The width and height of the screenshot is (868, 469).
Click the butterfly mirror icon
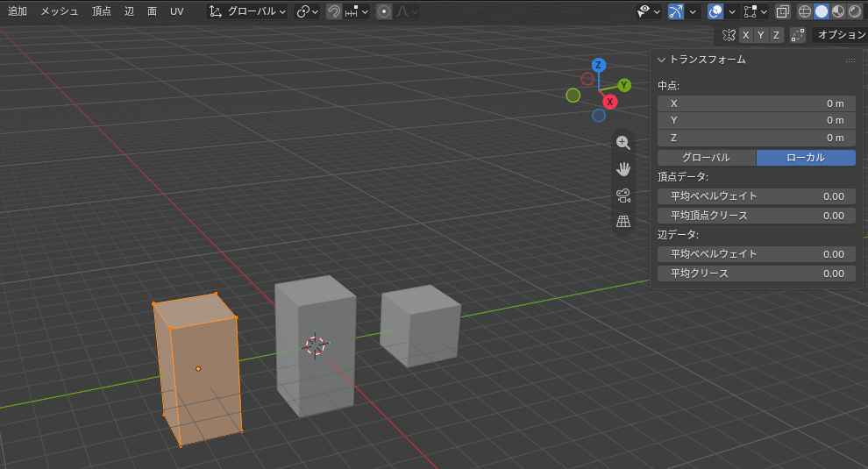(x=729, y=35)
